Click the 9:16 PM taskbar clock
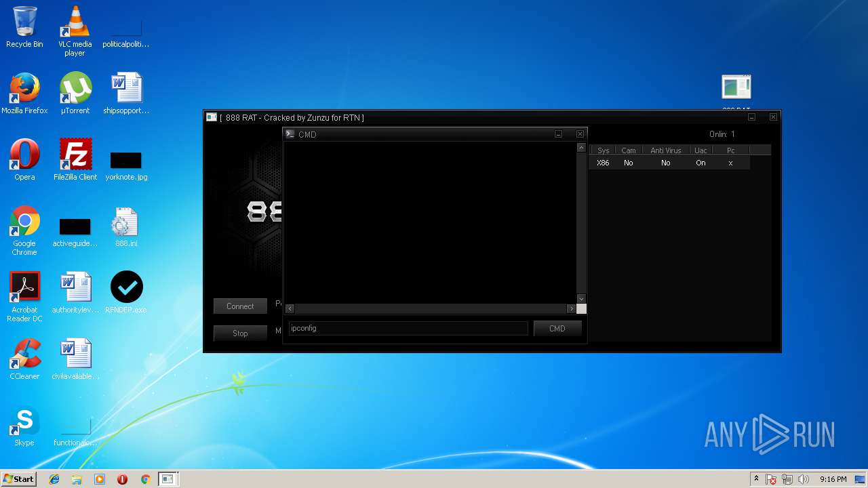Image resolution: width=868 pixels, height=488 pixels. pos(833,479)
